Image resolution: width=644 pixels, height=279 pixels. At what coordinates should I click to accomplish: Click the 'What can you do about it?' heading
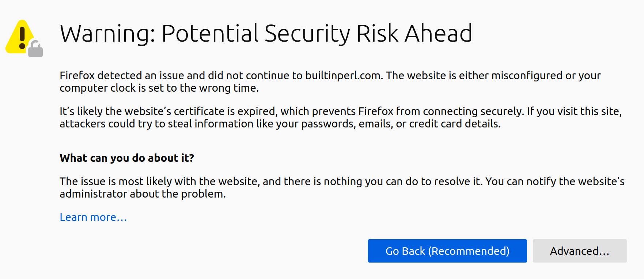coord(127,158)
